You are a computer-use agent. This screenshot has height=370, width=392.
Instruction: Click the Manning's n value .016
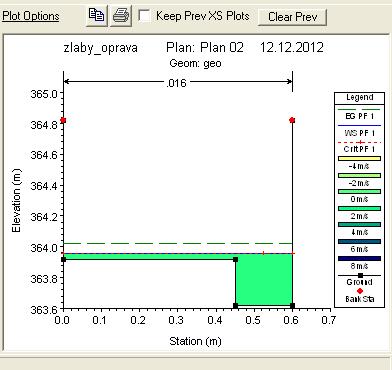click(176, 83)
